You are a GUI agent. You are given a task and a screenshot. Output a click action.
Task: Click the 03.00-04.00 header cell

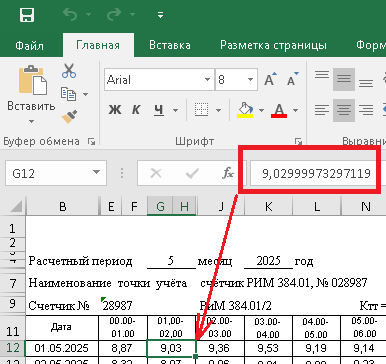(x=268, y=327)
